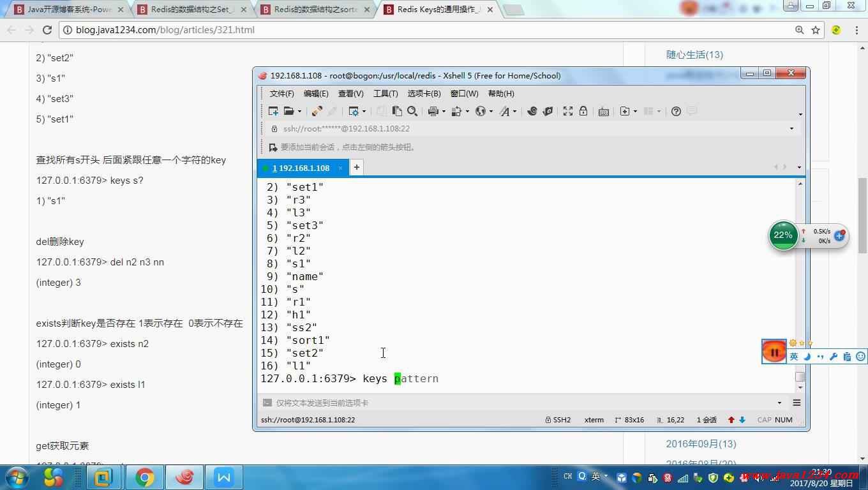Click the Chrome address bar URL
Screen dimensions: 868x490
coord(165,30)
